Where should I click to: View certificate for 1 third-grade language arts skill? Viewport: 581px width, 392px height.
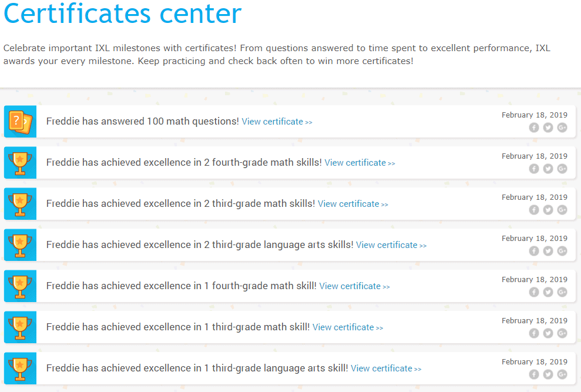[386, 368]
